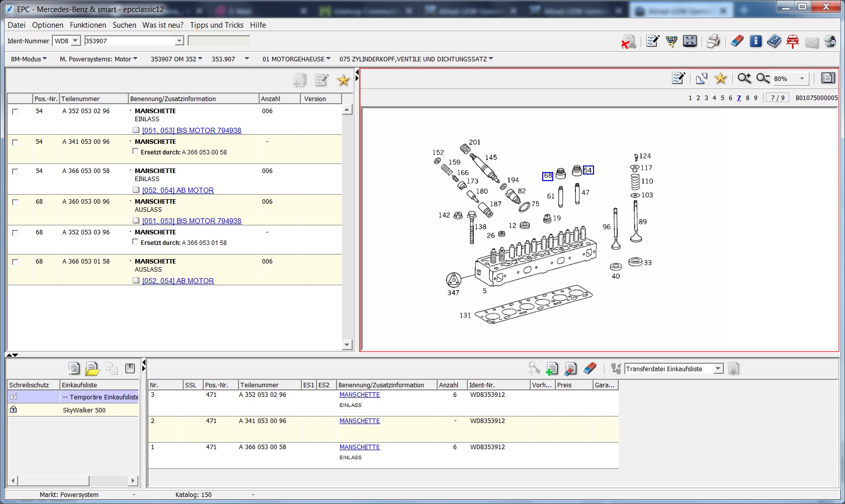Go to diagram page 1

tap(690, 98)
